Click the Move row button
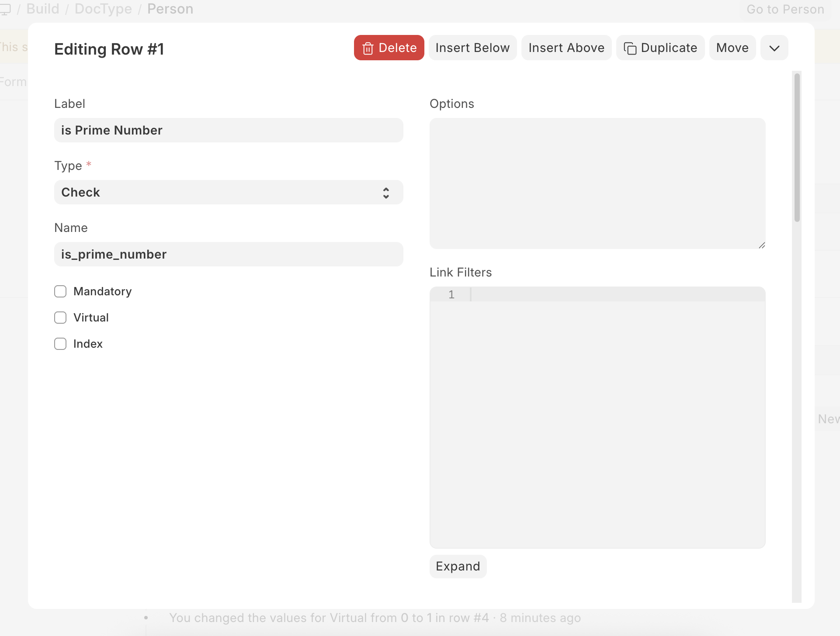This screenshot has width=840, height=636. point(732,48)
